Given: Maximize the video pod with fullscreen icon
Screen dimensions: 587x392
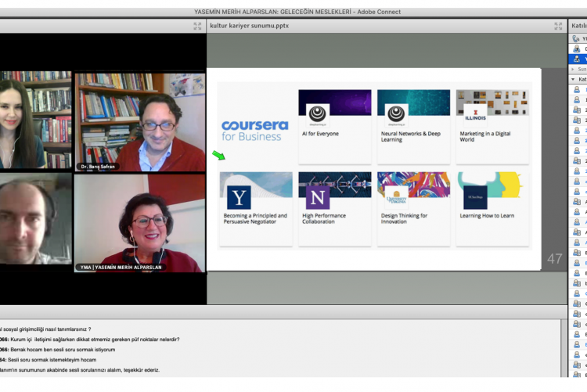Looking at the screenshot, I should (197, 26).
